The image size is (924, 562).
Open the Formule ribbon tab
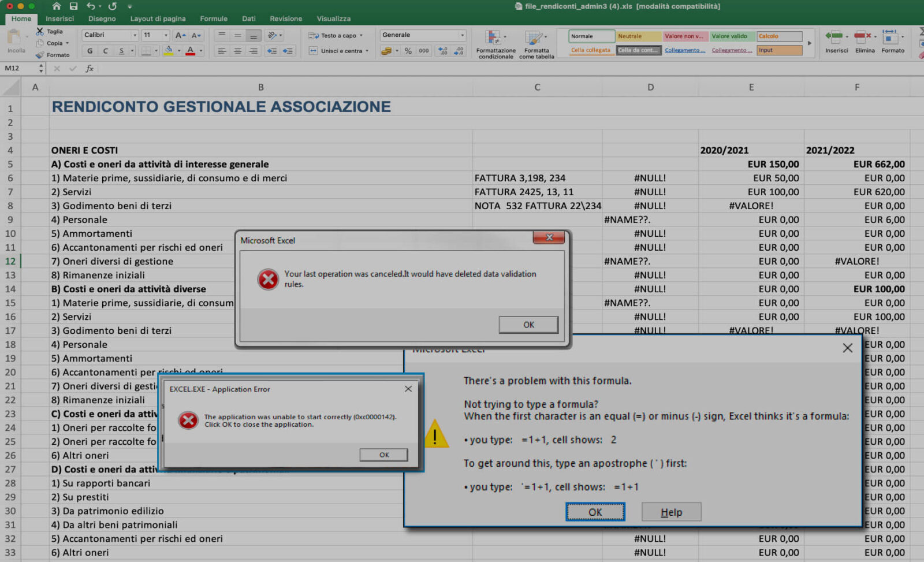214,18
